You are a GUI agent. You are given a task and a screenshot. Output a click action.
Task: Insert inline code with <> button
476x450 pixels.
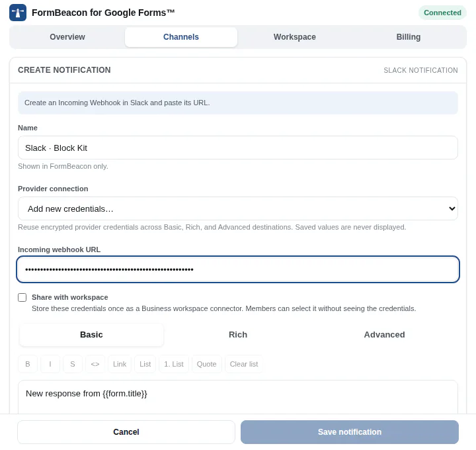(95, 364)
